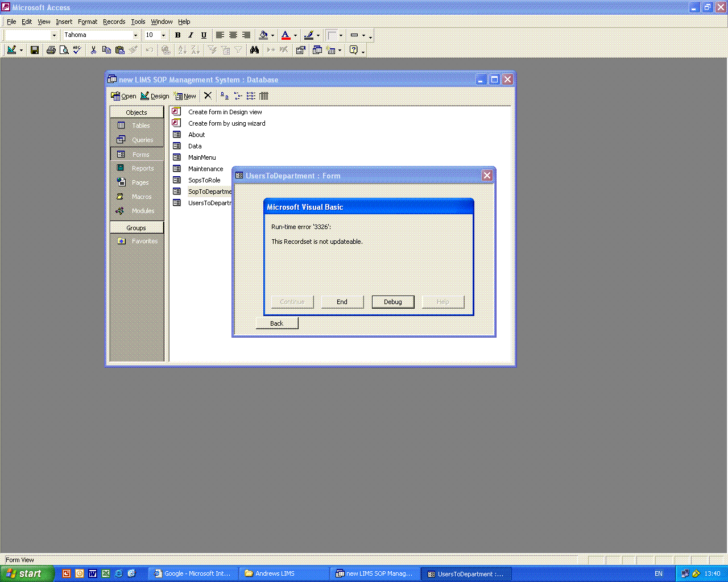The image size is (728, 582).
Task: Click the Paste clipboard icon
Action: pyautogui.click(x=120, y=50)
